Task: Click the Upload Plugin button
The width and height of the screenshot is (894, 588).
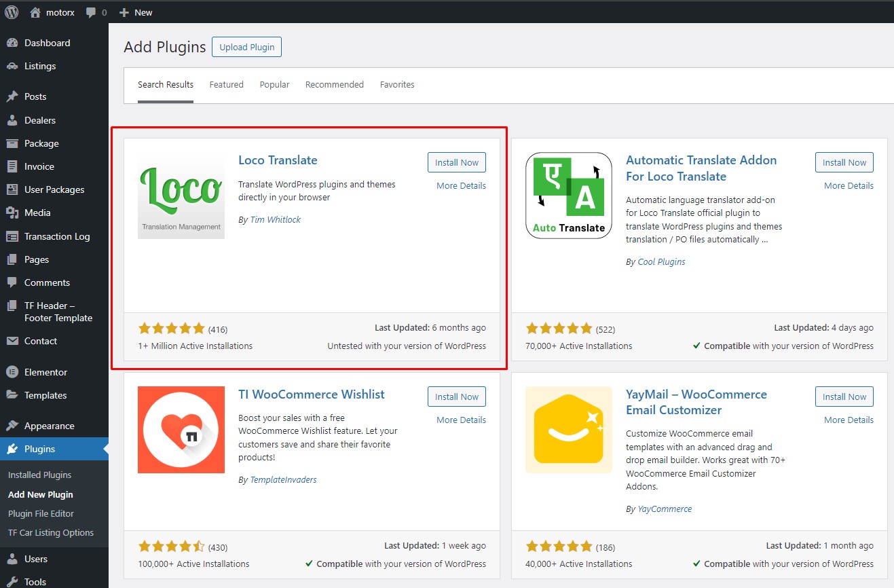Action: [247, 47]
